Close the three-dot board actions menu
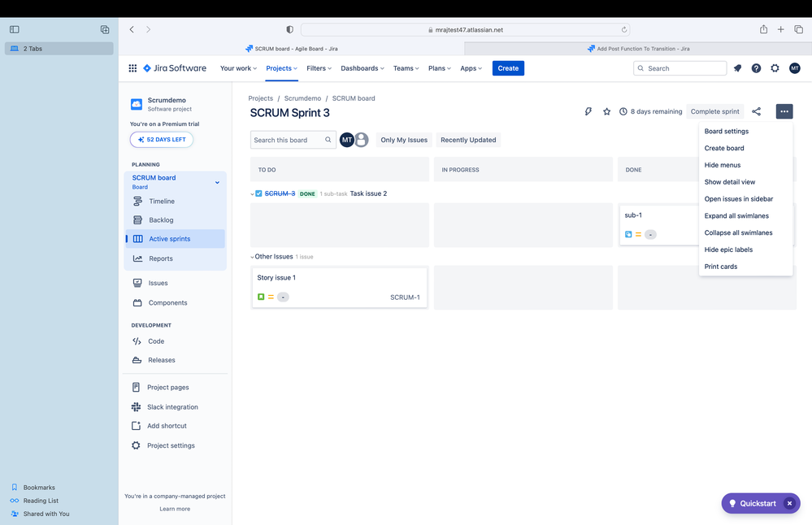The height and width of the screenshot is (525, 812). pyautogui.click(x=784, y=111)
